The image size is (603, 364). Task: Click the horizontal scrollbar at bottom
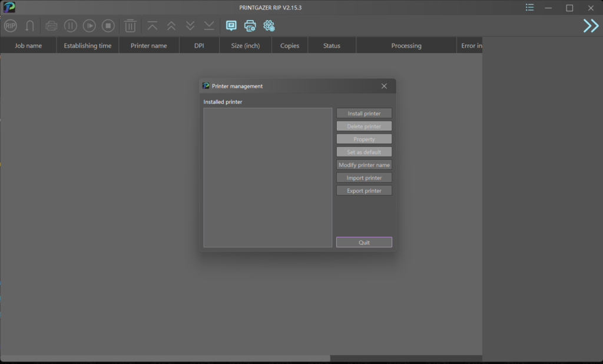165,358
